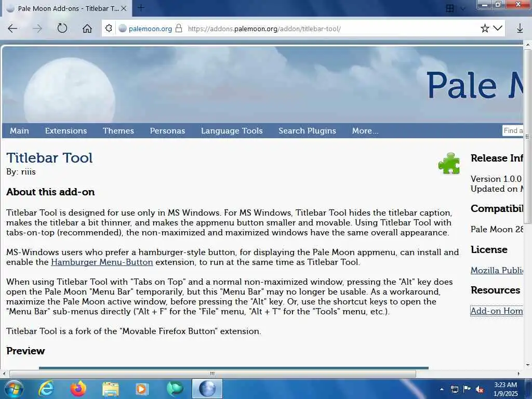Click the padlock site security icon
Viewport: 532px width, 399px height.
[x=179, y=28]
